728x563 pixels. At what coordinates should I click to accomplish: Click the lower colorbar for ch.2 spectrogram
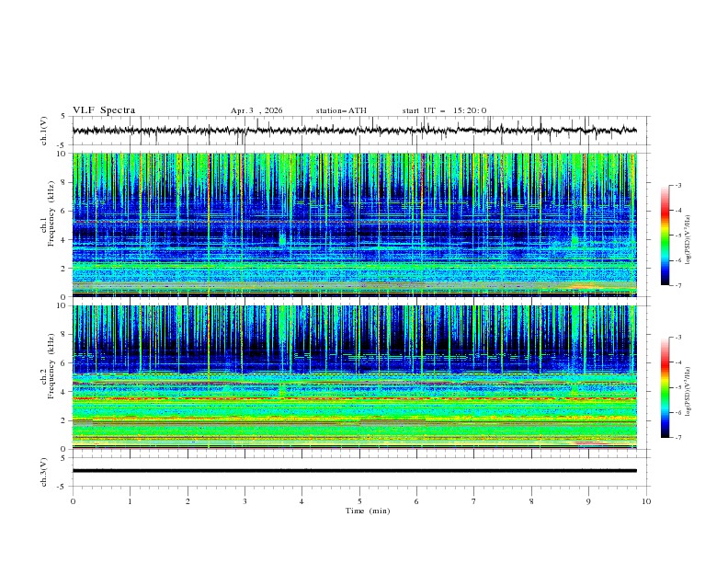coord(665,387)
